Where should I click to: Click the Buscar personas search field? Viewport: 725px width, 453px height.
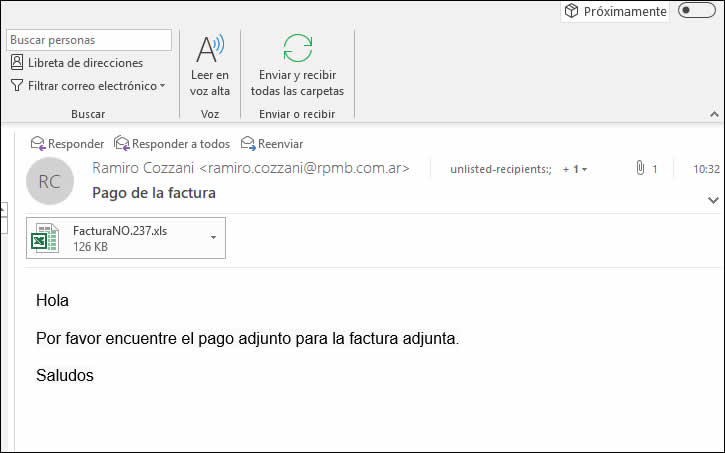[89, 40]
